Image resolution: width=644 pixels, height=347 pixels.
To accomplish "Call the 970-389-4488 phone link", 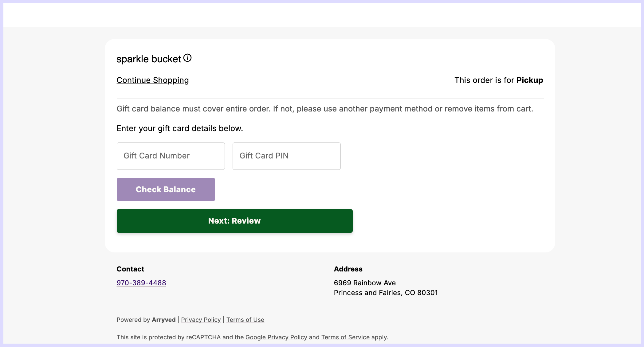I will click(x=141, y=283).
